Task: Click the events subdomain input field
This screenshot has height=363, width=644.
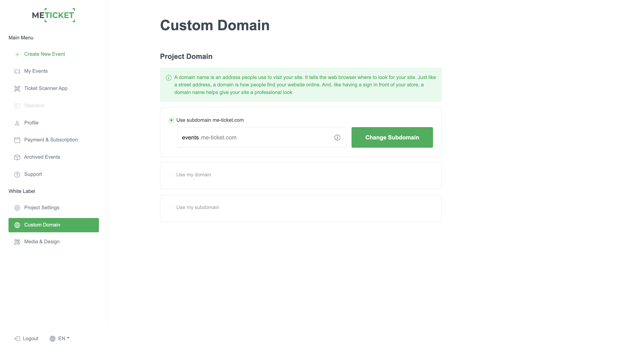Action: pyautogui.click(x=255, y=137)
